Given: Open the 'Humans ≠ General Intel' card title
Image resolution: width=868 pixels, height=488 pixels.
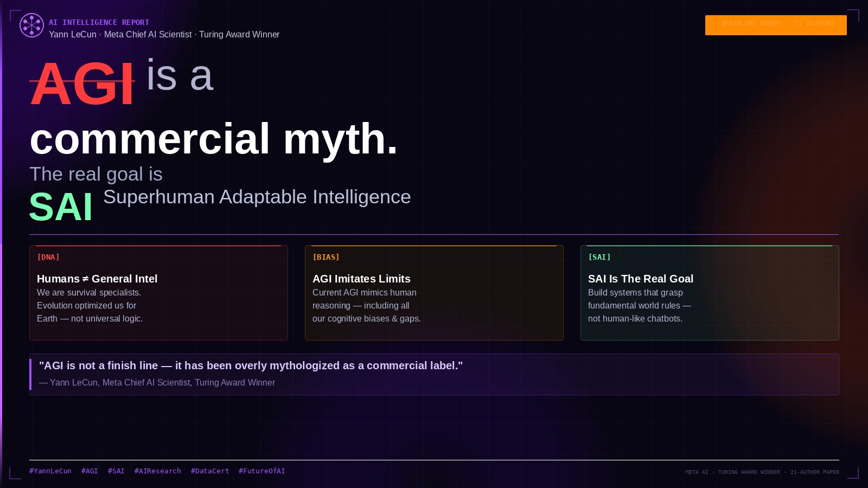Looking at the screenshot, I should (97, 279).
